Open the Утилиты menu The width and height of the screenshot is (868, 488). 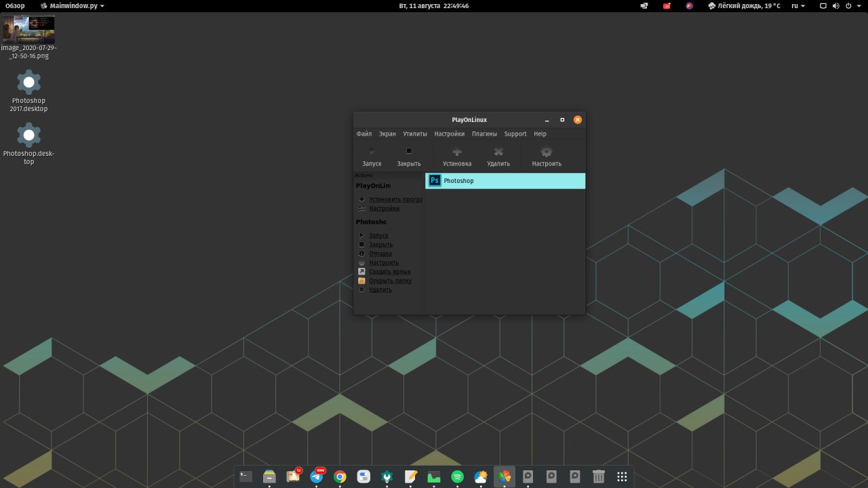[x=415, y=134]
